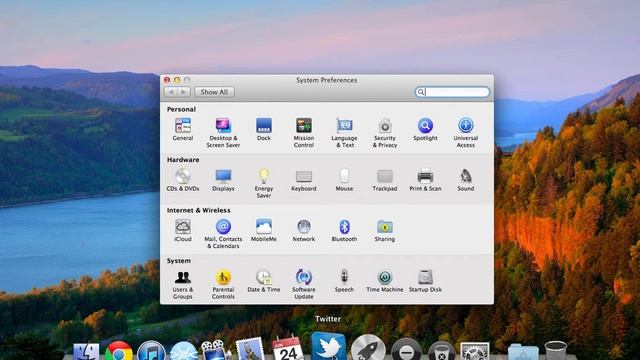The width and height of the screenshot is (640, 360).
Task: Open Finder from the Dock
Action: pyautogui.click(x=86, y=351)
